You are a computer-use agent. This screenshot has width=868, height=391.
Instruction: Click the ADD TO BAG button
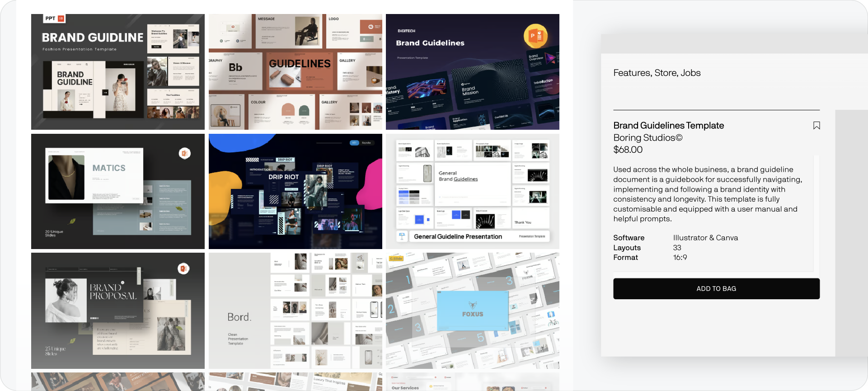click(716, 288)
